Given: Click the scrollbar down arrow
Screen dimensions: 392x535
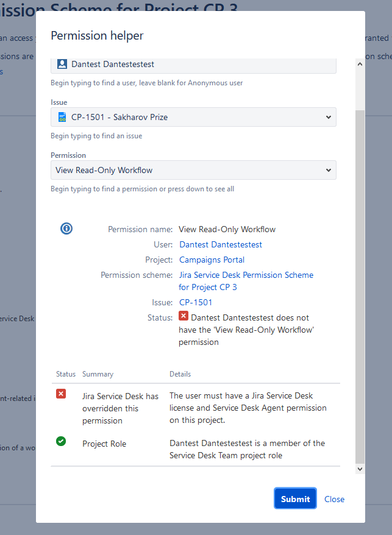Looking at the screenshot, I should coord(360,469).
